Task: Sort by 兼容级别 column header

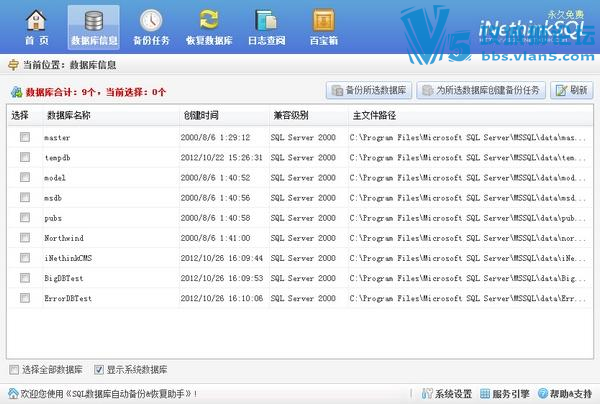Action: coord(291,115)
